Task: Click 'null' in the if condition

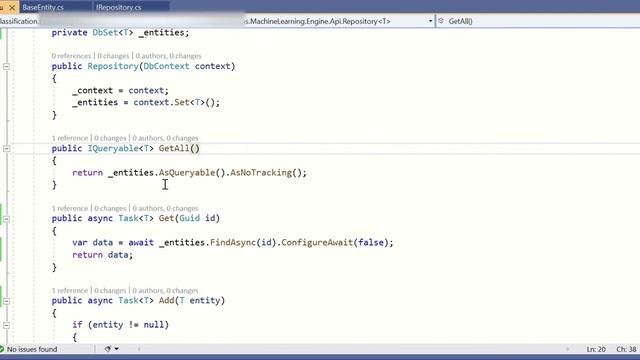Action: pos(153,325)
